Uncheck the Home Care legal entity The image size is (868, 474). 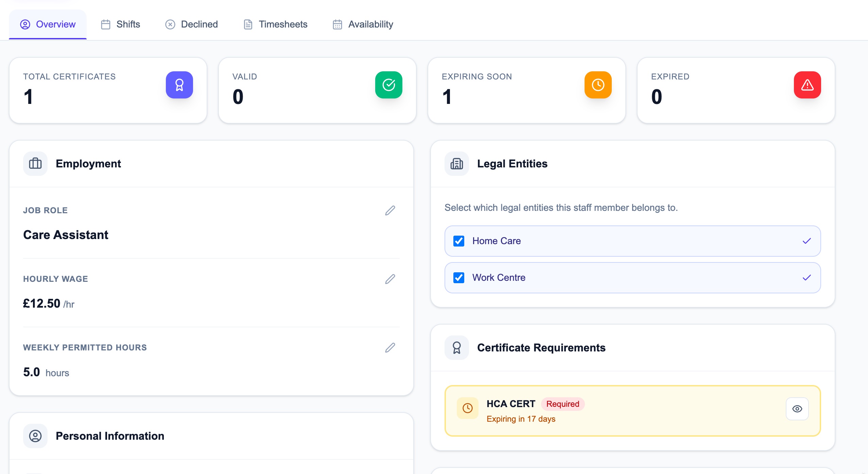459,241
